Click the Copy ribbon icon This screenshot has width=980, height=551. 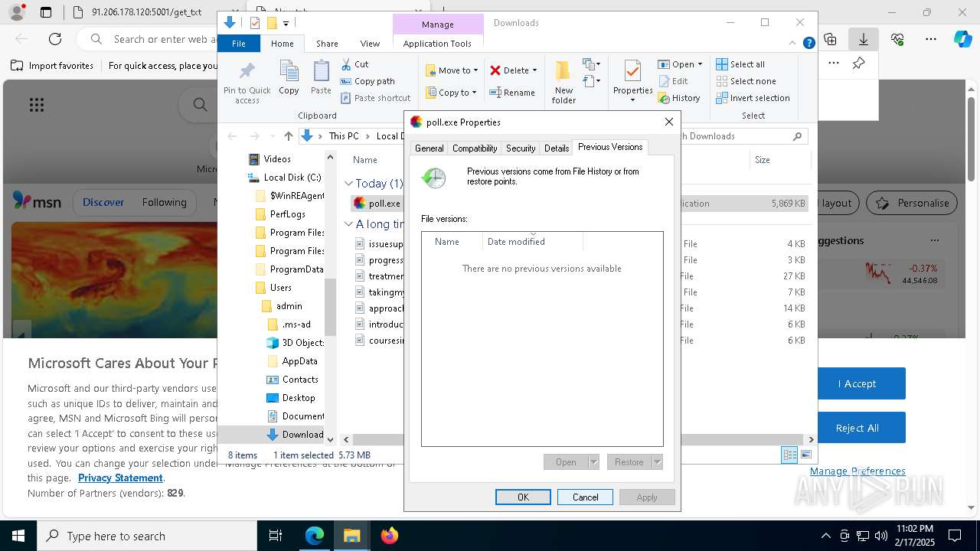tap(289, 77)
